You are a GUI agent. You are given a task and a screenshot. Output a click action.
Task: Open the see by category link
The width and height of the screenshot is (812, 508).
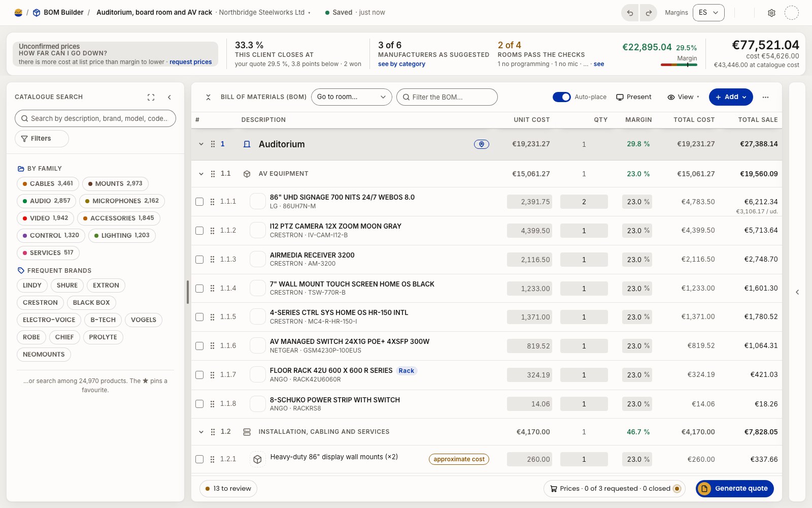point(401,64)
